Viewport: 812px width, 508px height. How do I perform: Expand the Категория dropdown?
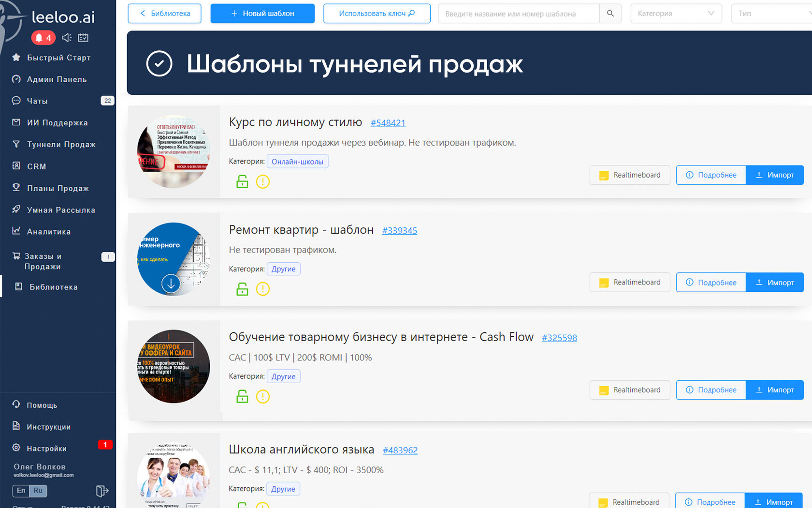pos(676,14)
